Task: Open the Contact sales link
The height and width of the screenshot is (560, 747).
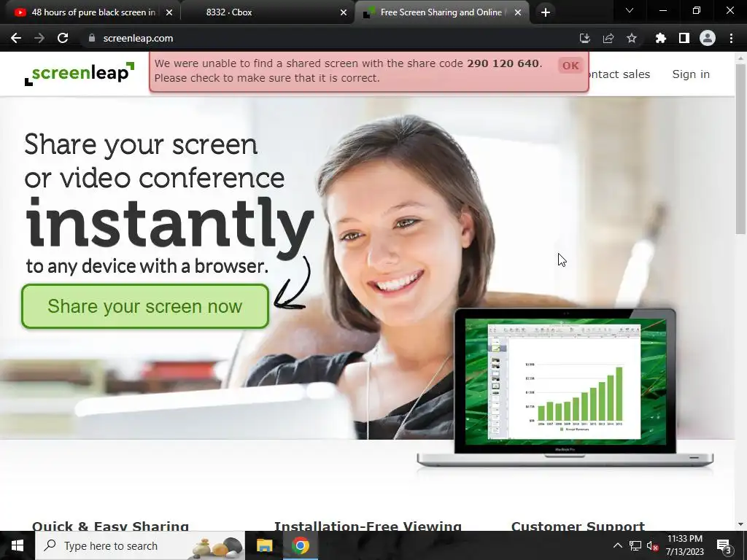Action: pos(619,74)
